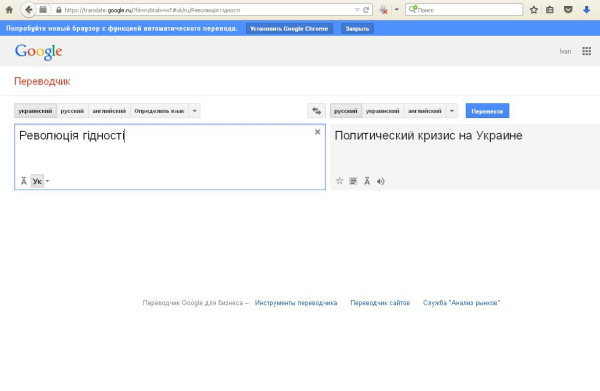Save translation to phrasebook star
Viewport: 600px width, 391px height.
pos(339,181)
